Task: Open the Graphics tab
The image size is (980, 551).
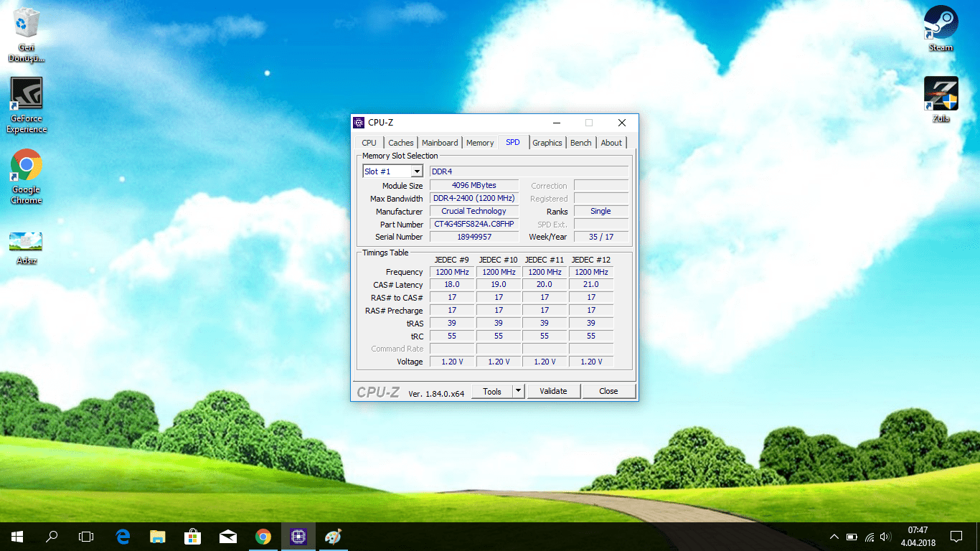Action: 547,143
